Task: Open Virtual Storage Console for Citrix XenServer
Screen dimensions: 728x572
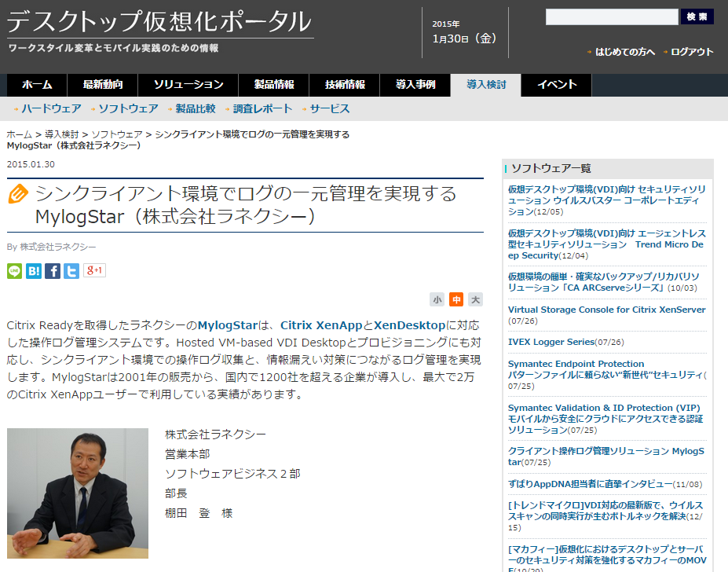Action: tap(606, 310)
